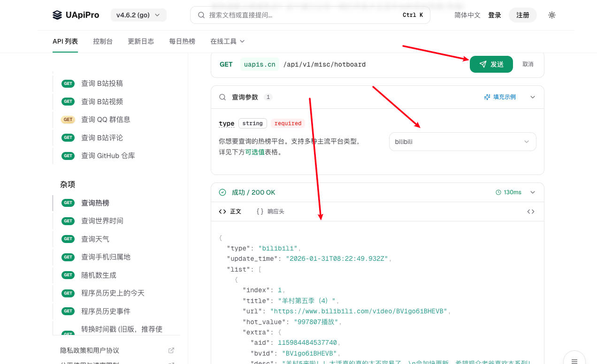Screen dimensions: 597x364
Task: Toggle the light/dark theme sun icon
Action: (x=552, y=15)
